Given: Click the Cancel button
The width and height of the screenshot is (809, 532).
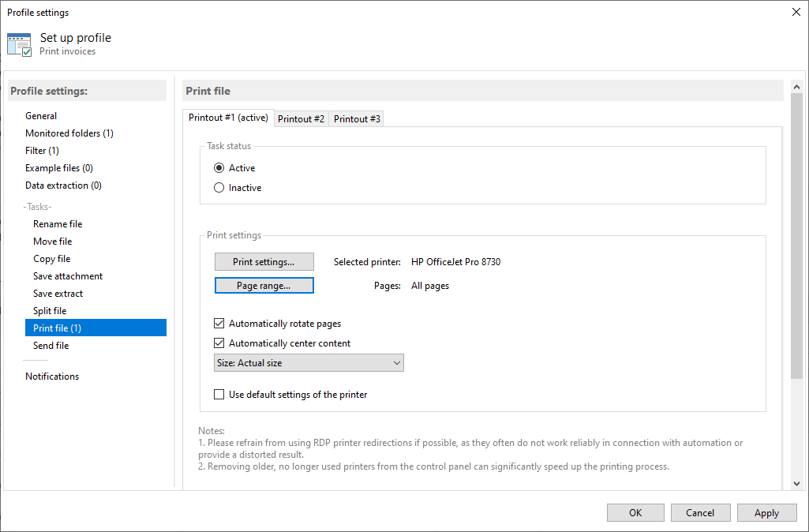Looking at the screenshot, I should pyautogui.click(x=700, y=513).
